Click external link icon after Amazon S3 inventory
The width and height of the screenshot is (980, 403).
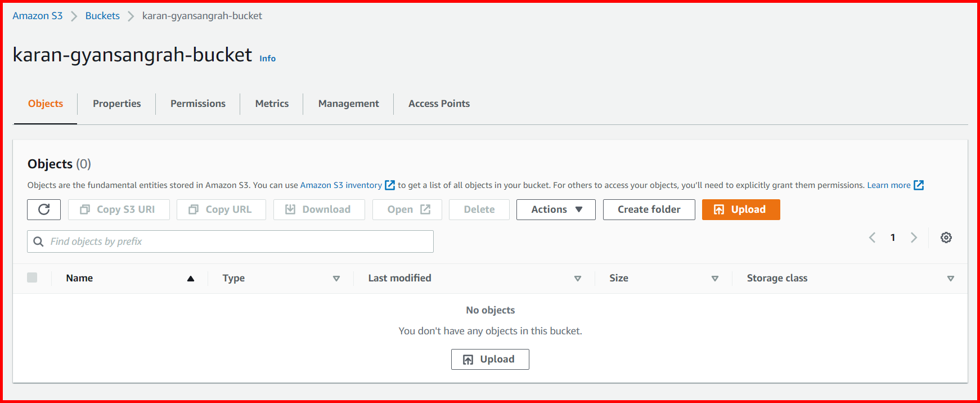(390, 185)
